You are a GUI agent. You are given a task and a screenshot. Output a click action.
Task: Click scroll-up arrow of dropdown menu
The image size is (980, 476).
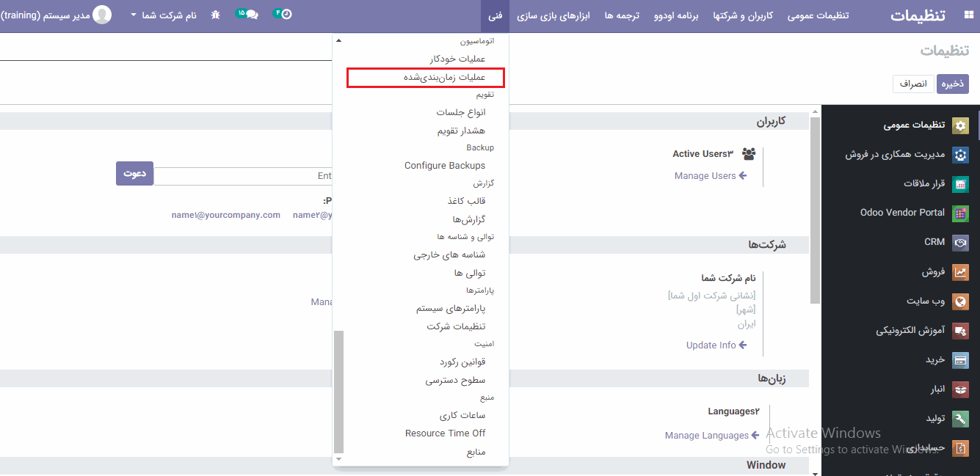tap(338, 40)
